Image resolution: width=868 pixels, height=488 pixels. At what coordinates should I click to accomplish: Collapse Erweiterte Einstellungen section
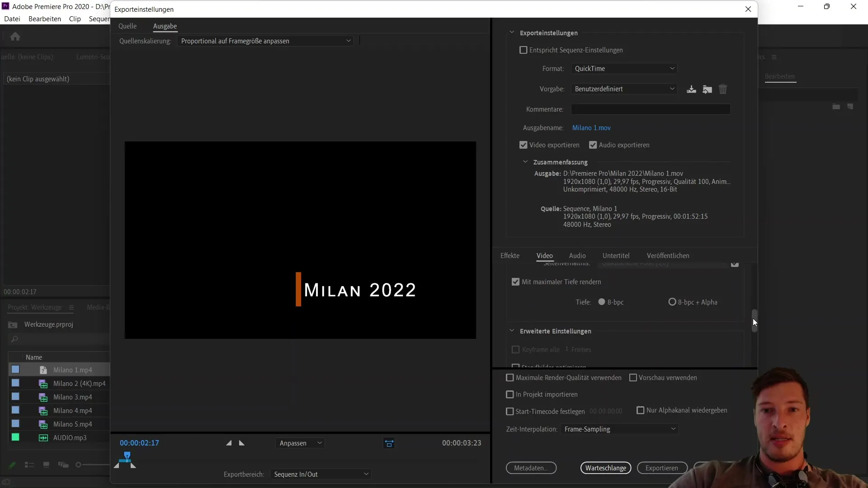click(x=512, y=331)
